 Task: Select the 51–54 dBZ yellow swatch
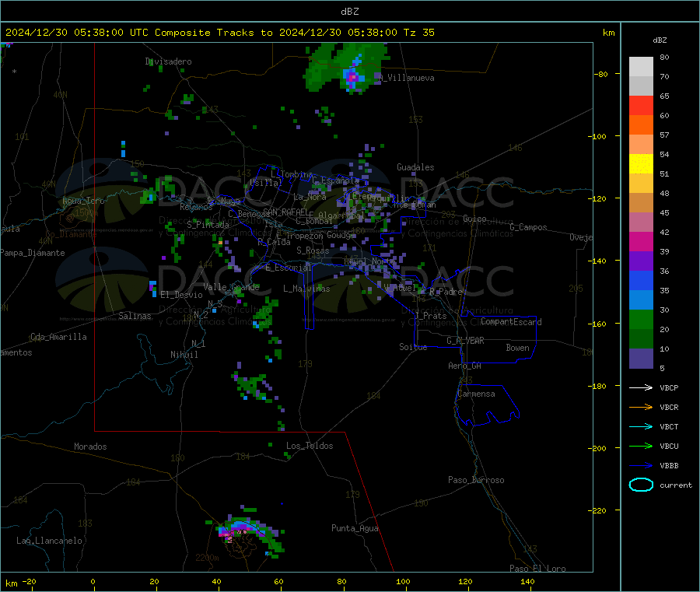[641, 164]
